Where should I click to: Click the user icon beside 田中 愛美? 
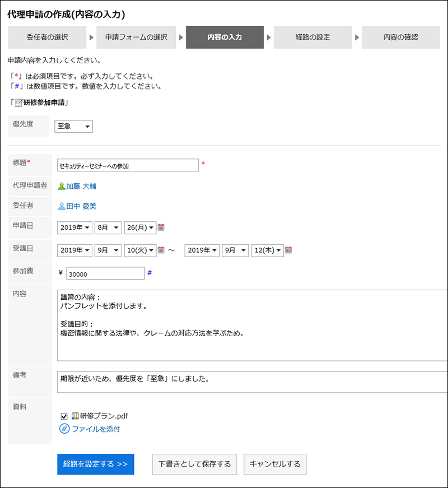point(62,206)
